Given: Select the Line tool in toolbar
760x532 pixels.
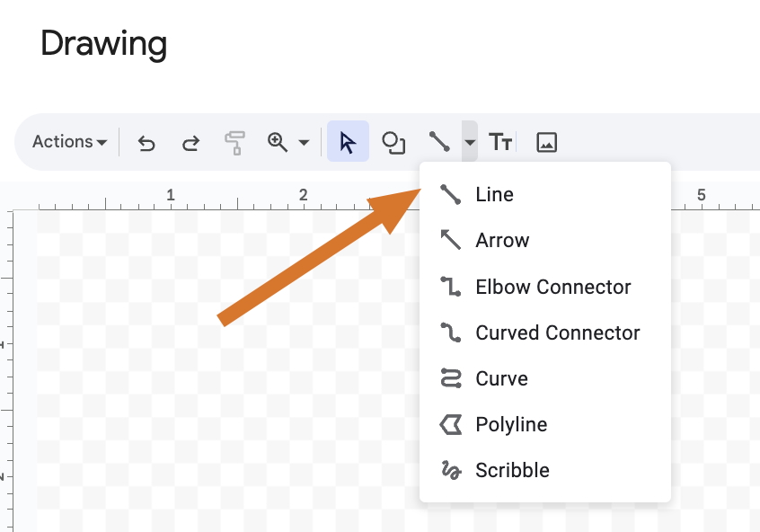Looking at the screenshot, I should pos(439,142).
